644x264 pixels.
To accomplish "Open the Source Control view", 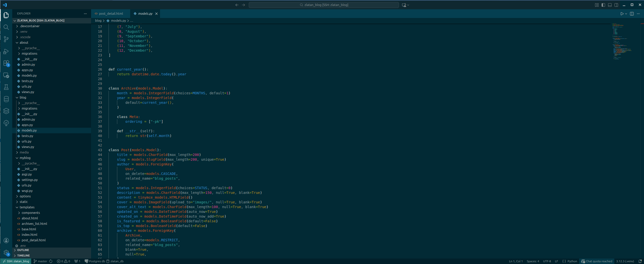I will click(x=6, y=39).
